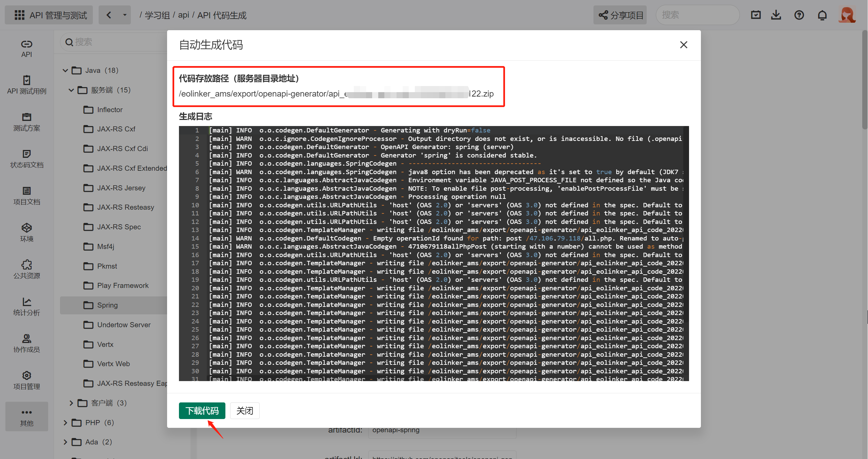Click the 分享项目 share button
The image size is (868, 459).
point(620,15)
